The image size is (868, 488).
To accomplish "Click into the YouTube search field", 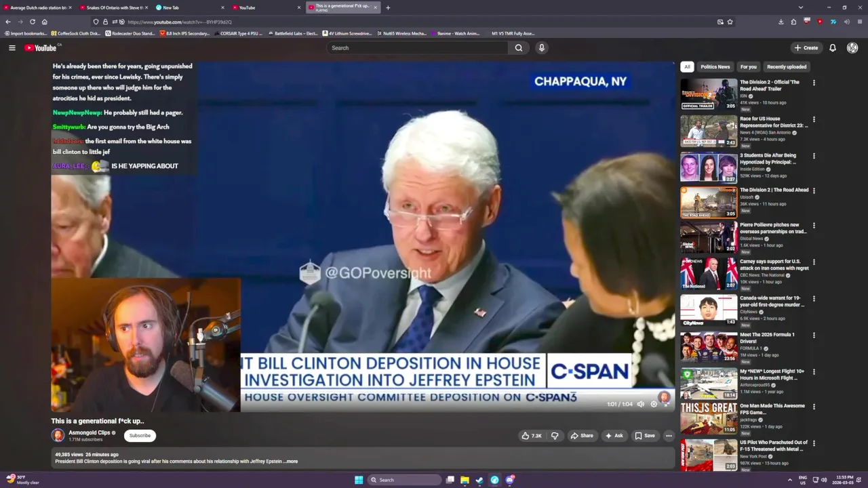I will tap(417, 47).
